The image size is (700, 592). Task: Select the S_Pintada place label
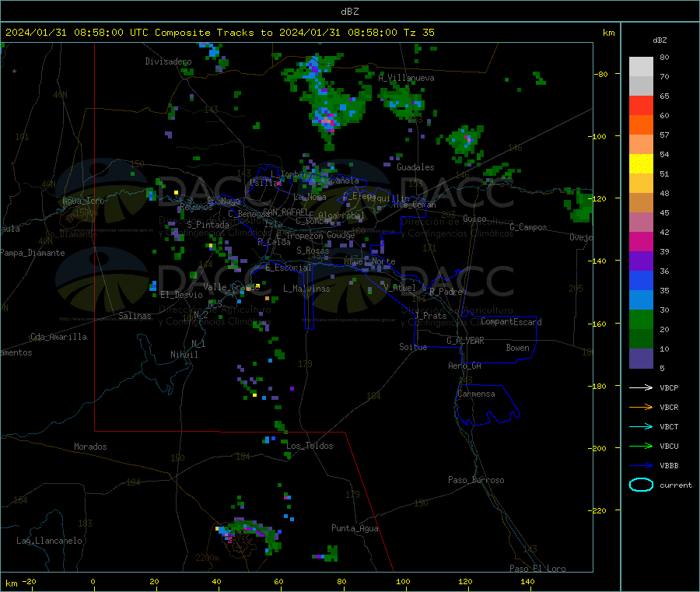click(208, 225)
